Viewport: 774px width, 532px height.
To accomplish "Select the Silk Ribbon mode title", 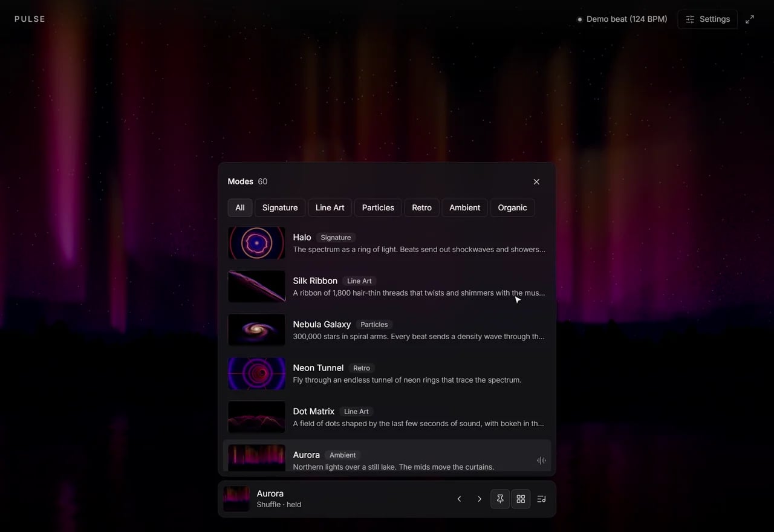I will [316, 281].
